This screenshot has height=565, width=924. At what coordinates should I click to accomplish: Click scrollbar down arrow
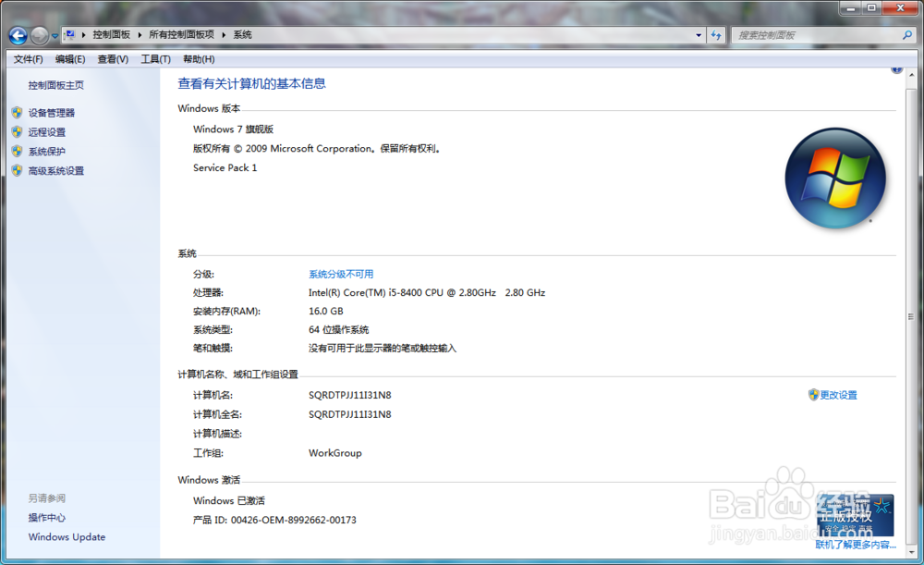click(912, 552)
